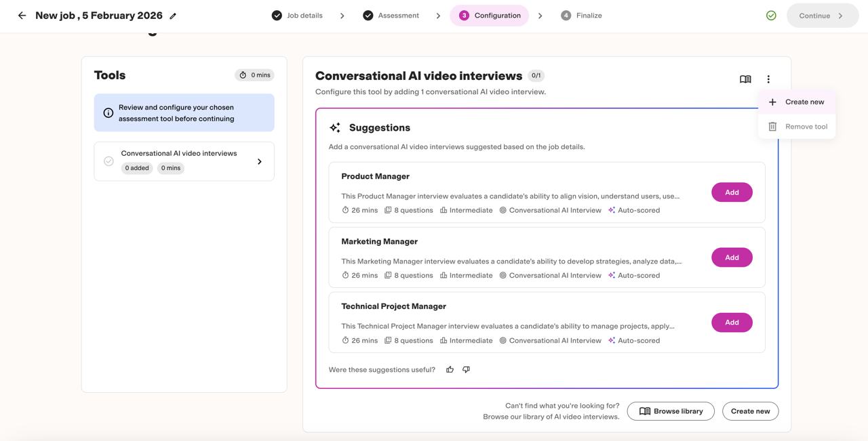
Task: Click the Auto-scored sparkle in Marketing Manager
Action: point(612,275)
